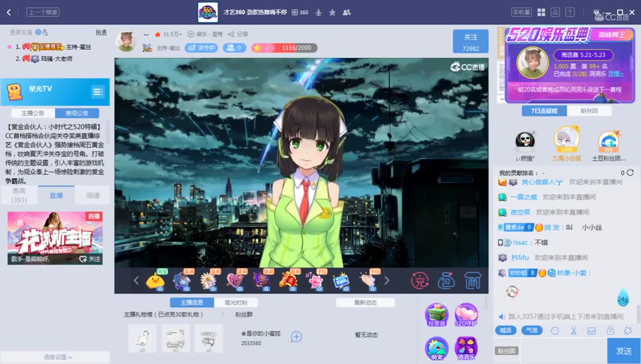Show next gifts with right arrow
The image size is (641, 364).
(387, 280)
